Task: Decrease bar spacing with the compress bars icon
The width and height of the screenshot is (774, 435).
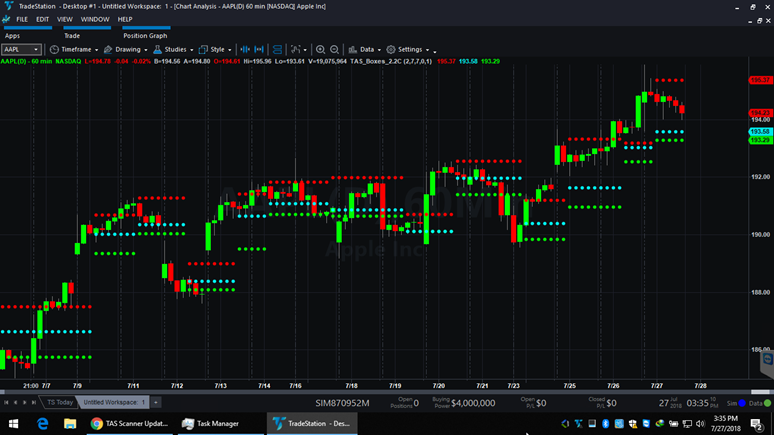Action: 245,49
